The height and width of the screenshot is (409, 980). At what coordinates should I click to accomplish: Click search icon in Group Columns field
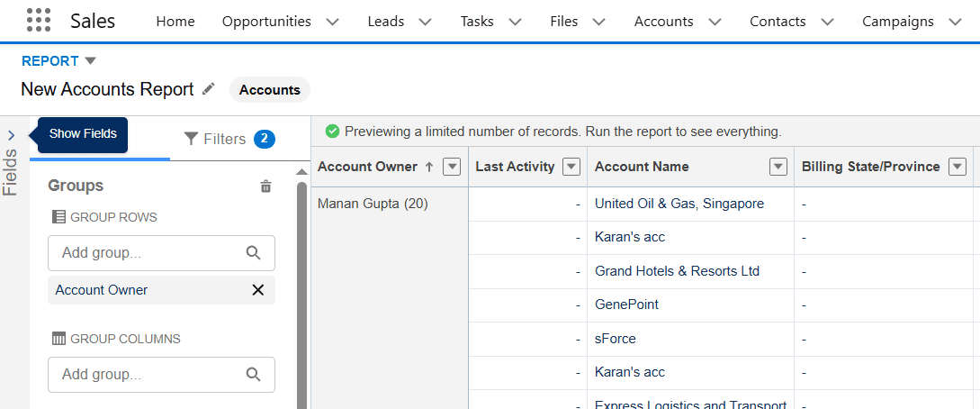point(253,374)
